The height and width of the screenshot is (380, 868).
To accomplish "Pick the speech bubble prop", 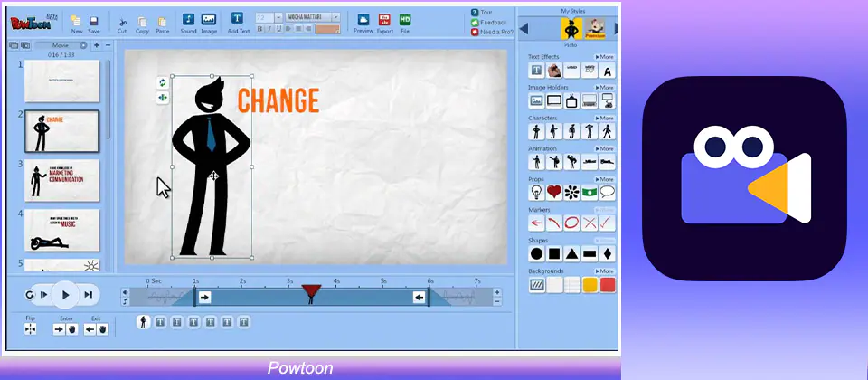I will coord(608,192).
